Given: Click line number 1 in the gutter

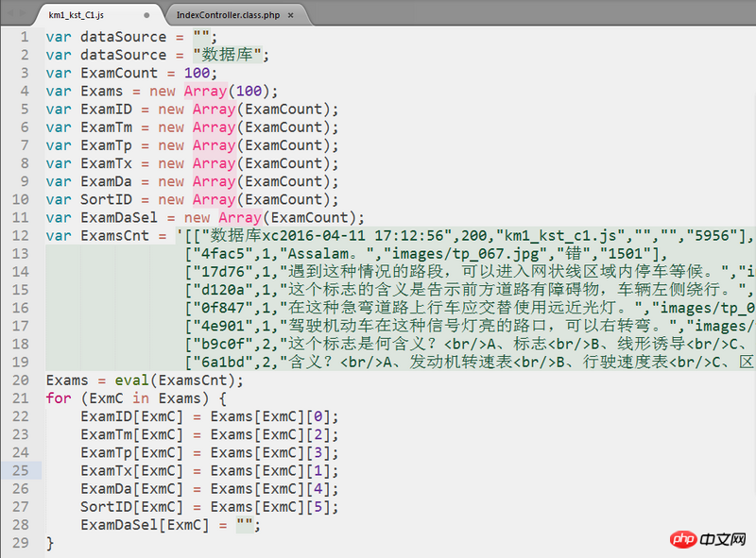Looking at the screenshot, I should coord(25,37).
